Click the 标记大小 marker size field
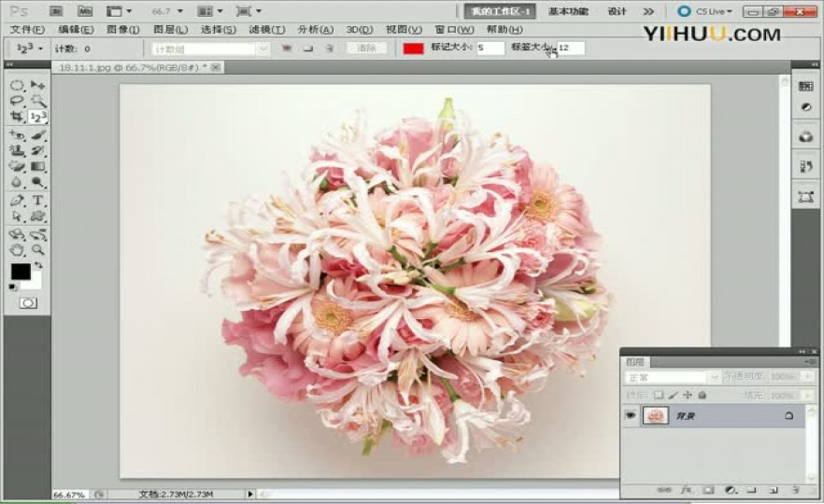The image size is (824, 504). [x=490, y=49]
